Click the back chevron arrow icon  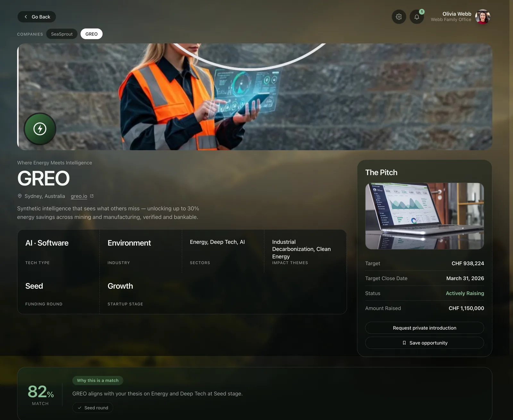(x=26, y=17)
